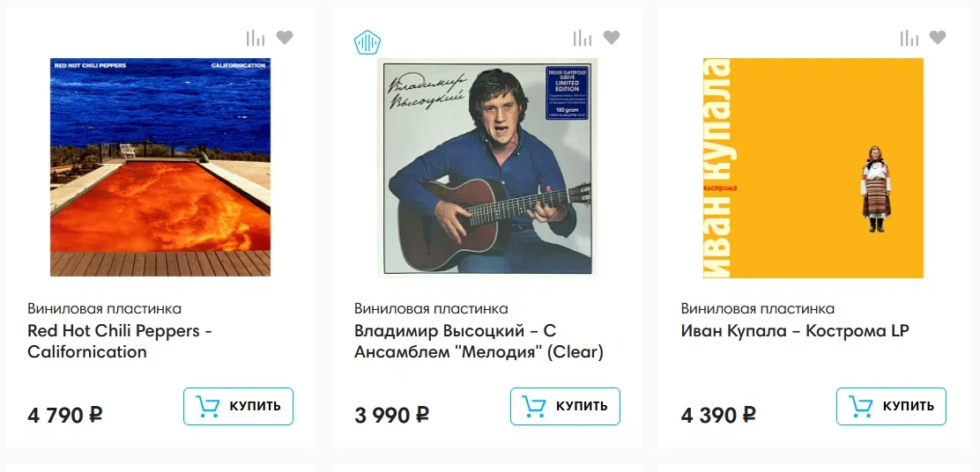Viewport: 980px width, 472px height.
Task: Click the cart icon on Californication's buy button
Action: pyautogui.click(x=208, y=406)
